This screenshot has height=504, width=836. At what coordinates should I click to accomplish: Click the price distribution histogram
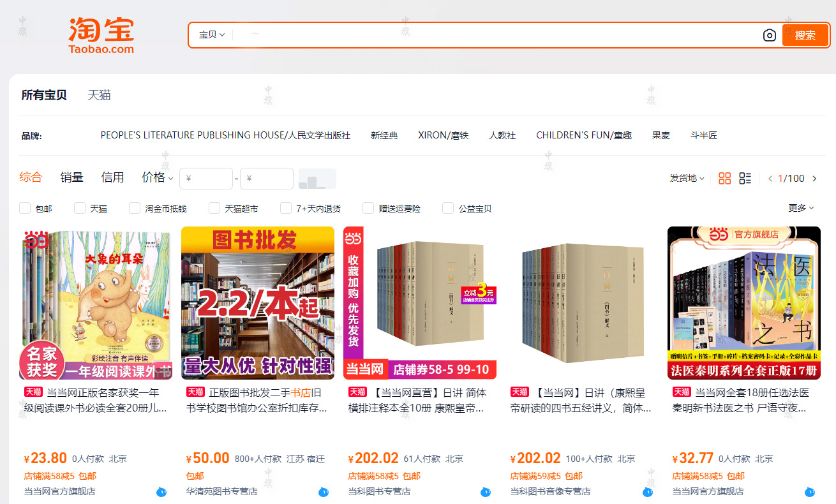(x=317, y=179)
